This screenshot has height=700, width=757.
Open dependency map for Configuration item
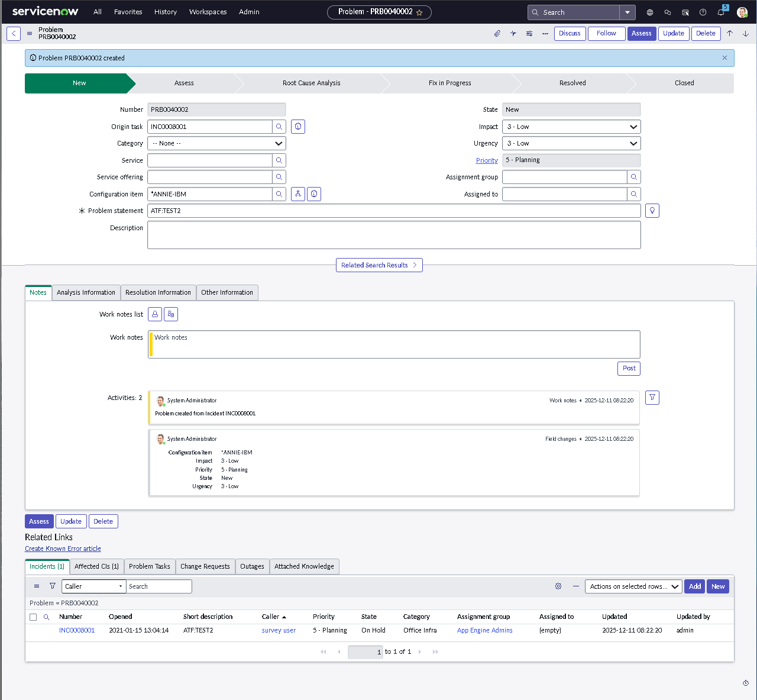tap(297, 193)
